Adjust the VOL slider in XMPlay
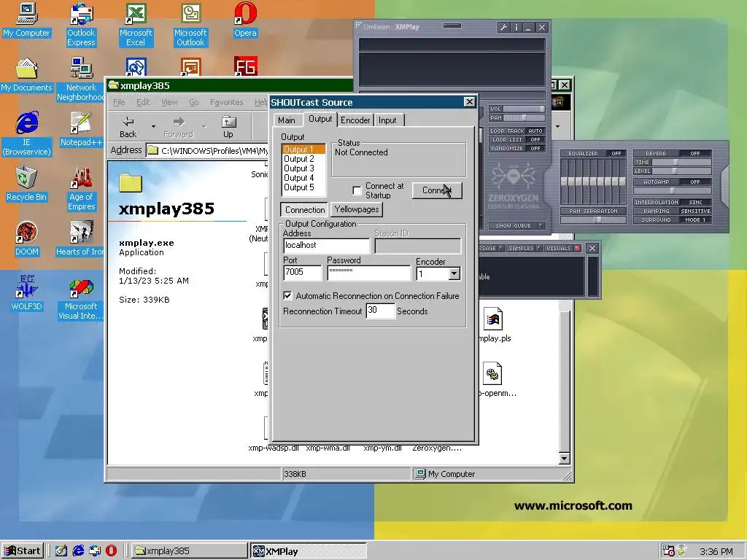 coord(525,109)
